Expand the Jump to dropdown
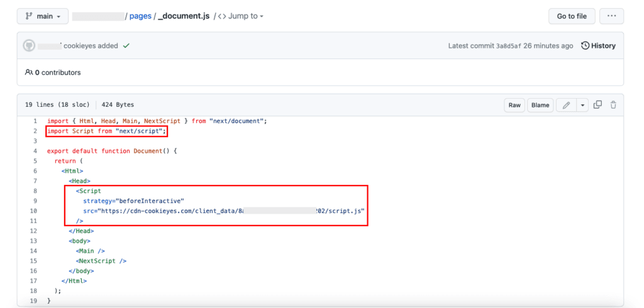The width and height of the screenshot is (644, 308). coord(241,16)
